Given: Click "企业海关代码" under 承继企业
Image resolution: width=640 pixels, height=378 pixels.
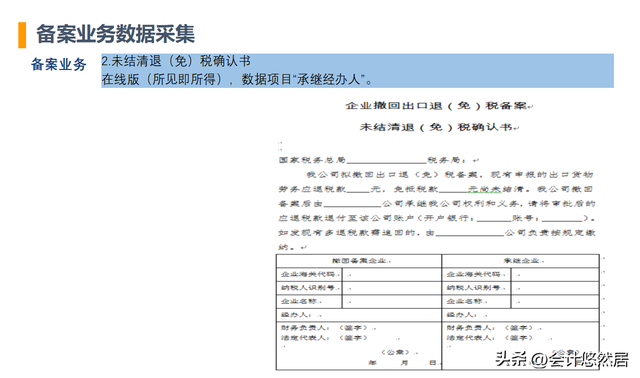Looking at the screenshot, I should [474, 274].
